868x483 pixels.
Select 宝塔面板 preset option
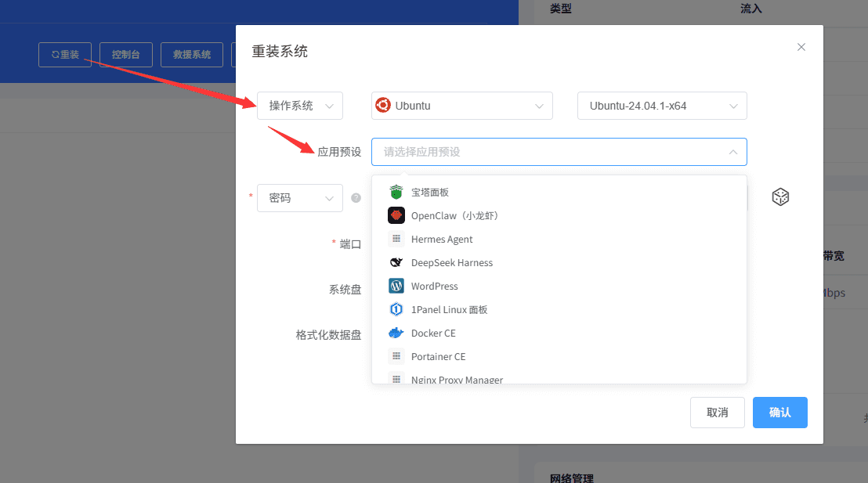(x=559, y=192)
